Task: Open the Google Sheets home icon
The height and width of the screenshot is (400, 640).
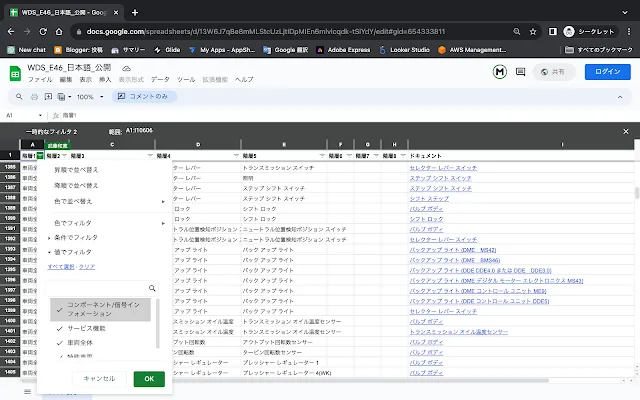Action: point(15,74)
